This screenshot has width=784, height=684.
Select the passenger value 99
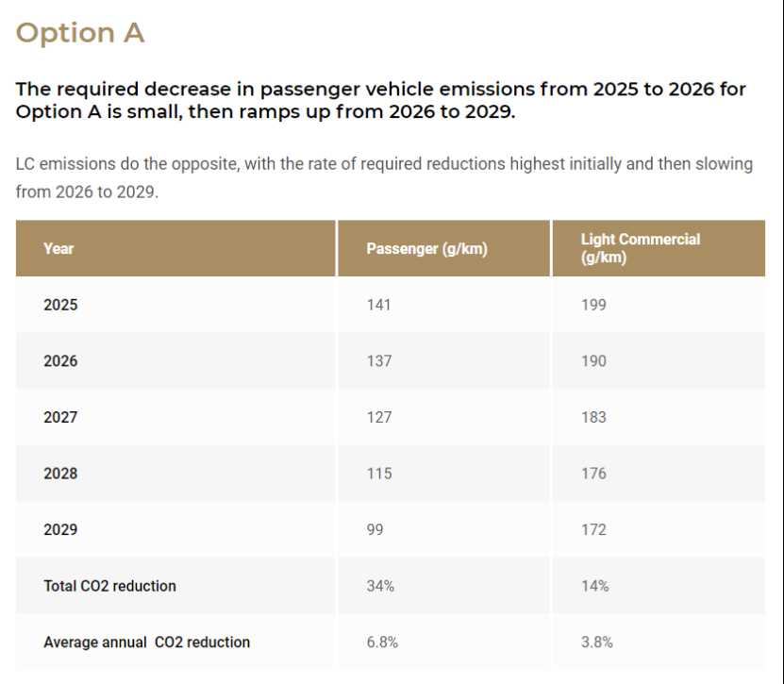(x=375, y=529)
